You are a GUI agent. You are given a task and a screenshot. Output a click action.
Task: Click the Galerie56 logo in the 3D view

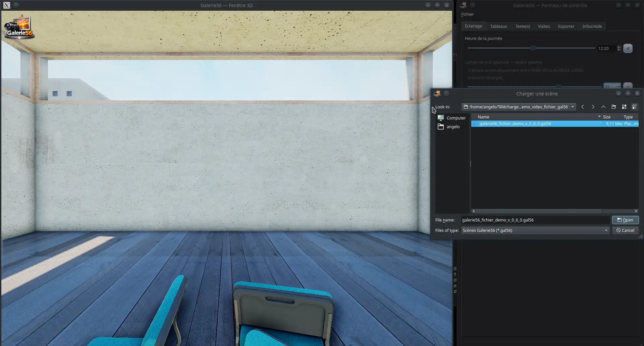(19, 27)
